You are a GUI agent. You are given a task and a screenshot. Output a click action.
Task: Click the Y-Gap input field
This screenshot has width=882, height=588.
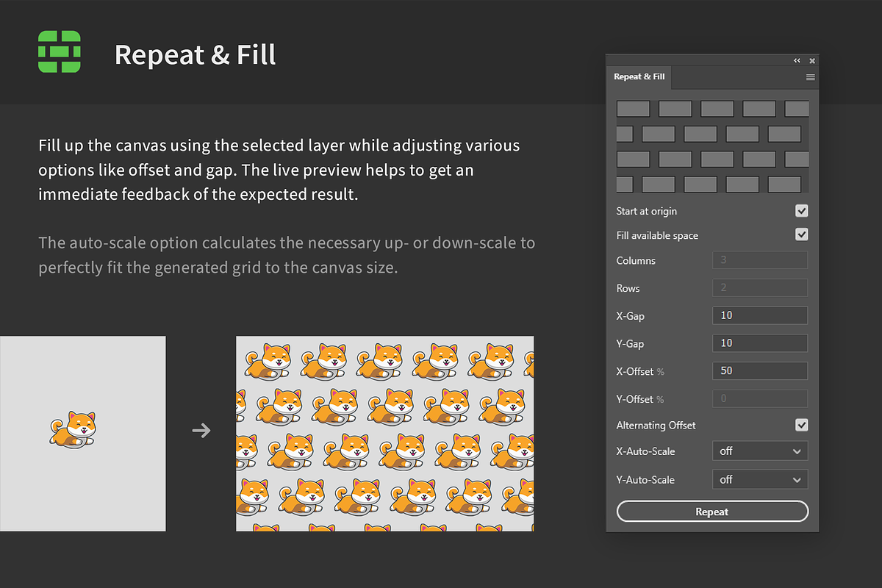pyautogui.click(x=760, y=343)
